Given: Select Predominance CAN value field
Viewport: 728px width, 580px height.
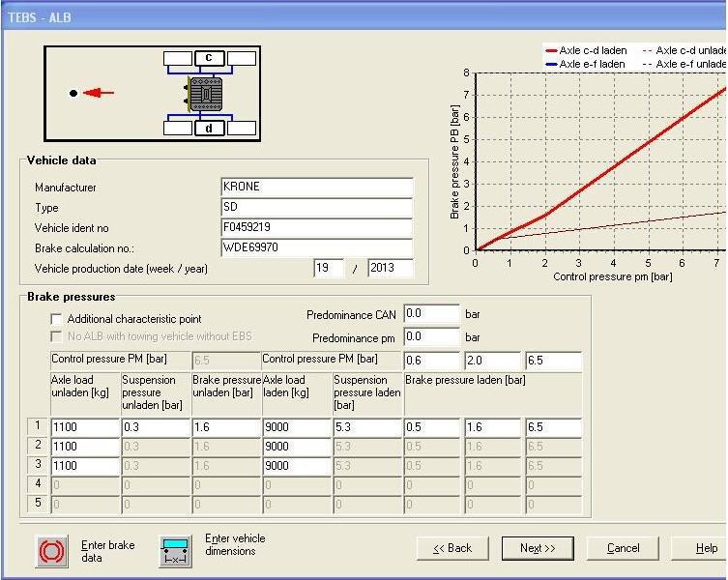Looking at the screenshot, I should (432, 314).
